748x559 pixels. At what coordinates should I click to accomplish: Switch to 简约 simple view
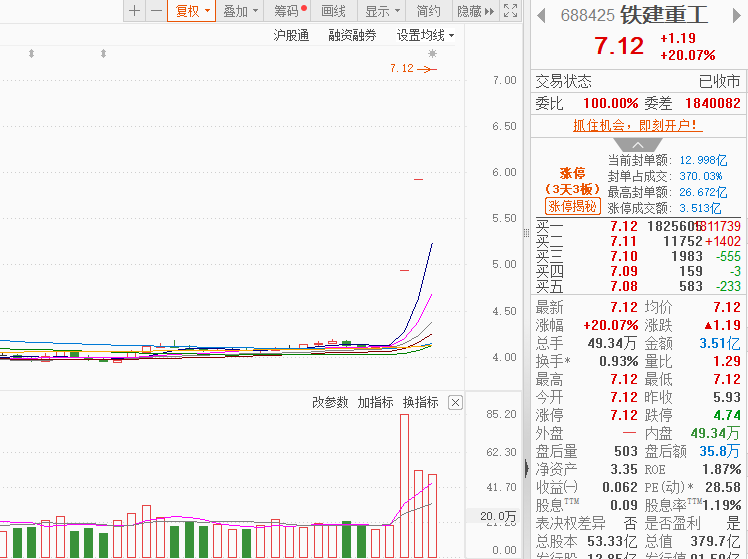tap(428, 11)
